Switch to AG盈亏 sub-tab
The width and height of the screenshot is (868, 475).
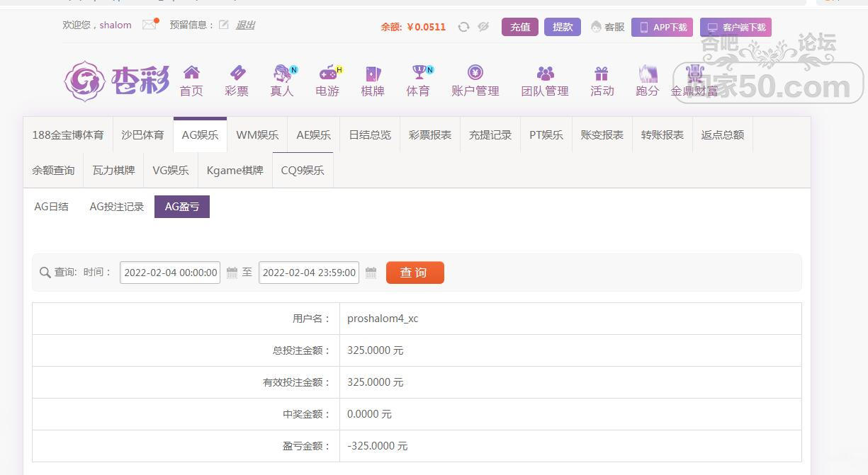coord(182,207)
